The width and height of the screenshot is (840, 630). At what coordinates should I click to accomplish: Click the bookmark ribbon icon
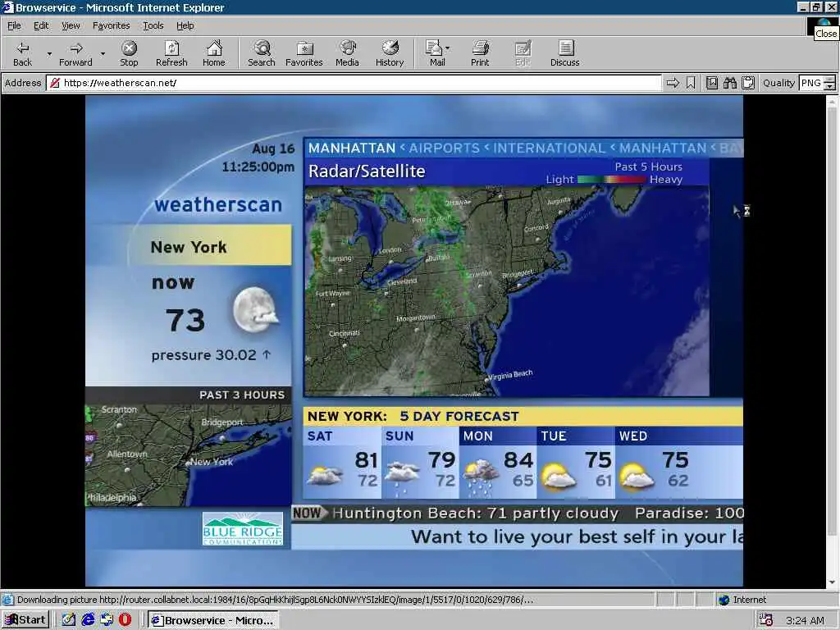(x=691, y=83)
